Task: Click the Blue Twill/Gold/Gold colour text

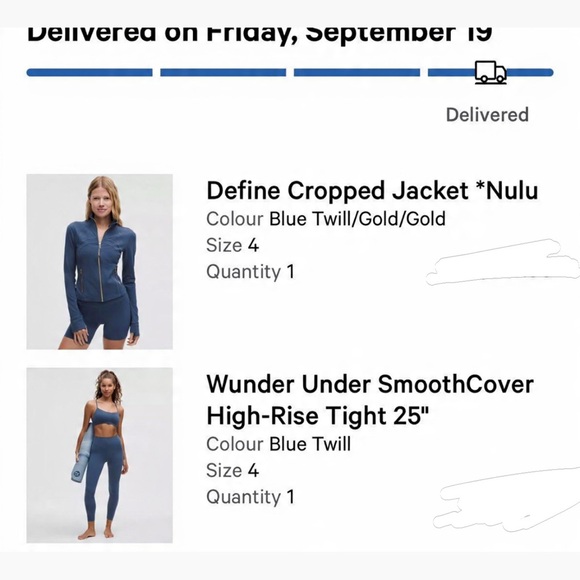Action: [x=357, y=219]
